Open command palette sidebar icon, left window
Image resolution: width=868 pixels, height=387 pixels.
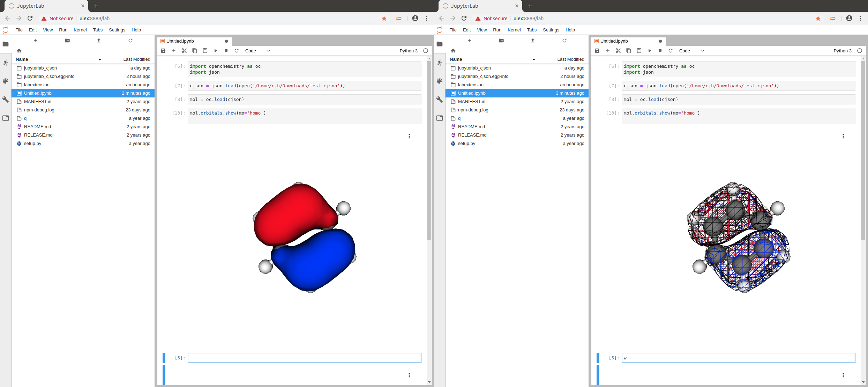[6, 81]
